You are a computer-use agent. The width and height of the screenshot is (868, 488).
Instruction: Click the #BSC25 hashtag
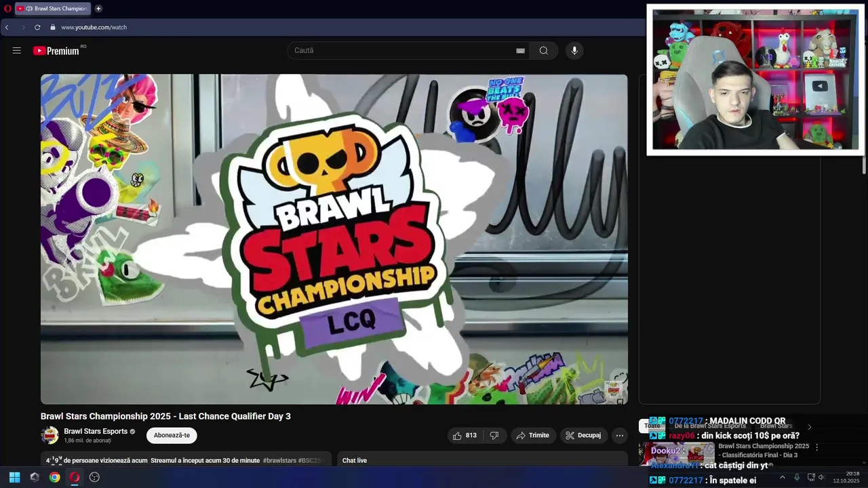click(309, 460)
